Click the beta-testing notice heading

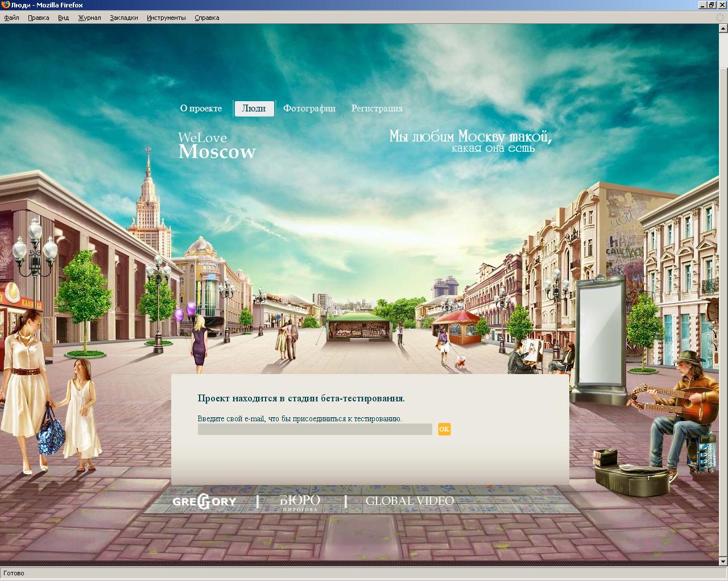click(x=301, y=399)
